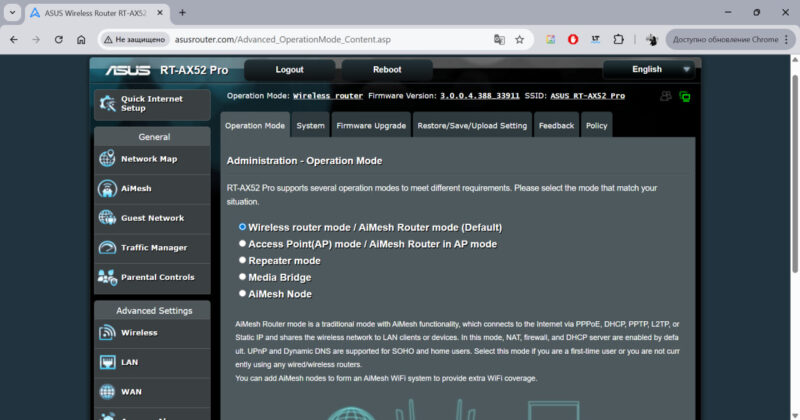The height and width of the screenshot is (420, 800).
Task: Click firmware version 3.0.0.4.388_33911 link
Action: pos(480,96)
